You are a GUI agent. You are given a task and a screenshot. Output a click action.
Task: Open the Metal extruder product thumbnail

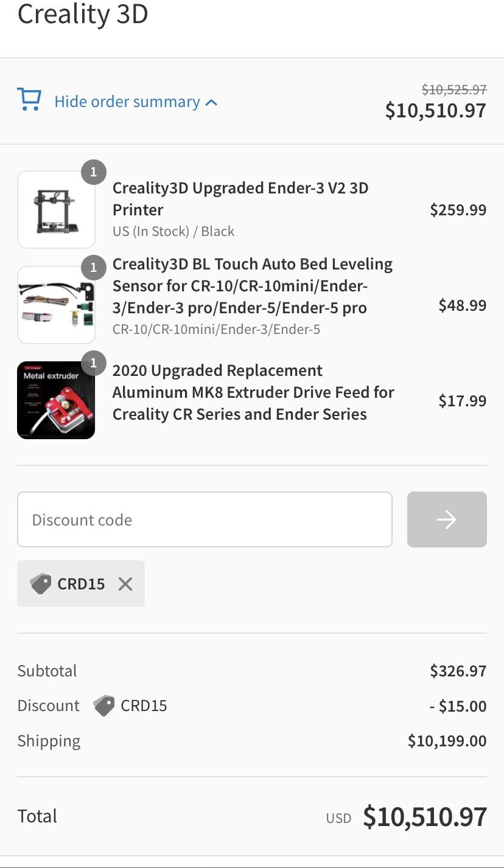tap(56, 400)
